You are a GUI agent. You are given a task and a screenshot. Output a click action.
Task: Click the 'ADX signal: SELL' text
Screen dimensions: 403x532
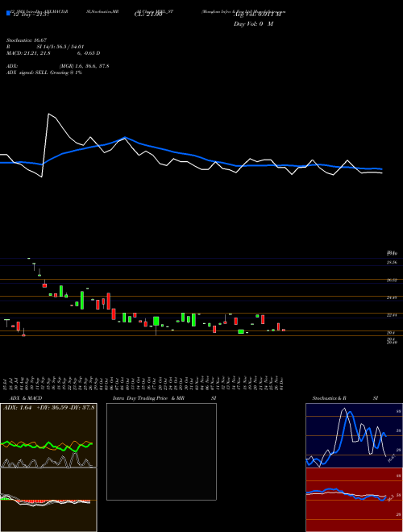pyautogui.click(x=27, y=73)
